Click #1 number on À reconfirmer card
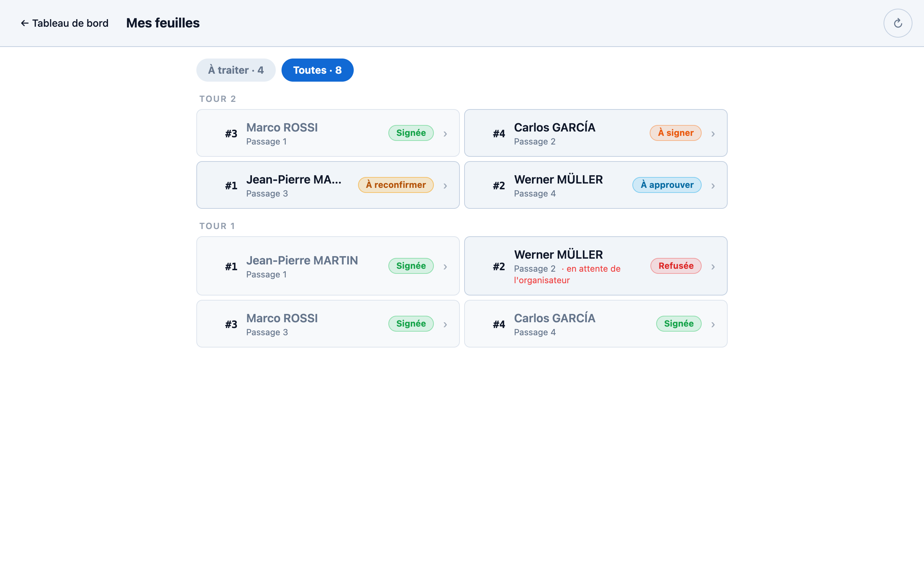The image size is (924, 578). [231, 186]
